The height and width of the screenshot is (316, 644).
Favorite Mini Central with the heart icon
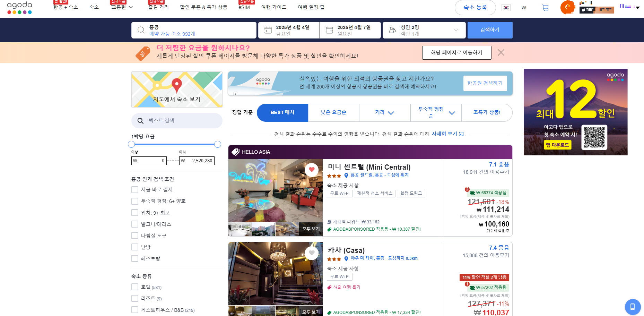click(312, 170)
